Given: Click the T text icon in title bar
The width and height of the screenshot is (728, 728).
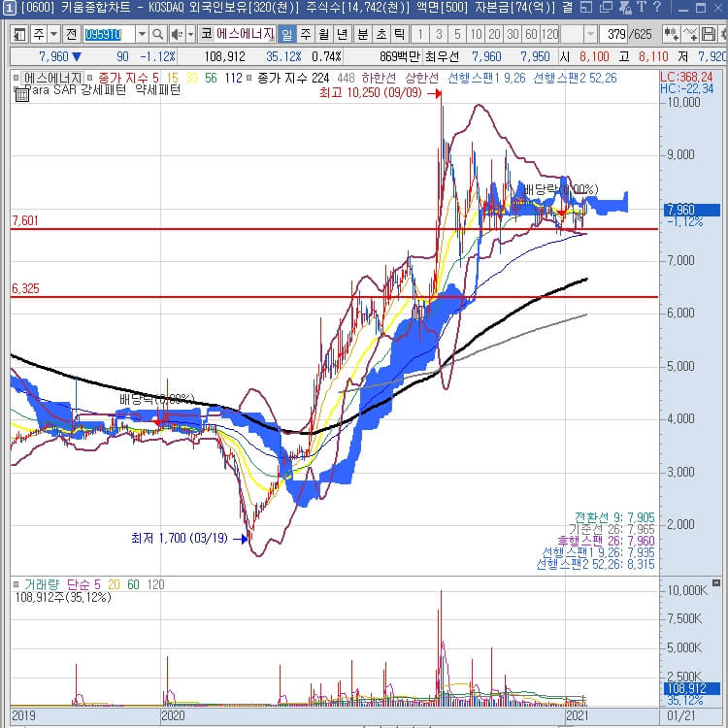Looking at the screenshot, I should point(642,7).
